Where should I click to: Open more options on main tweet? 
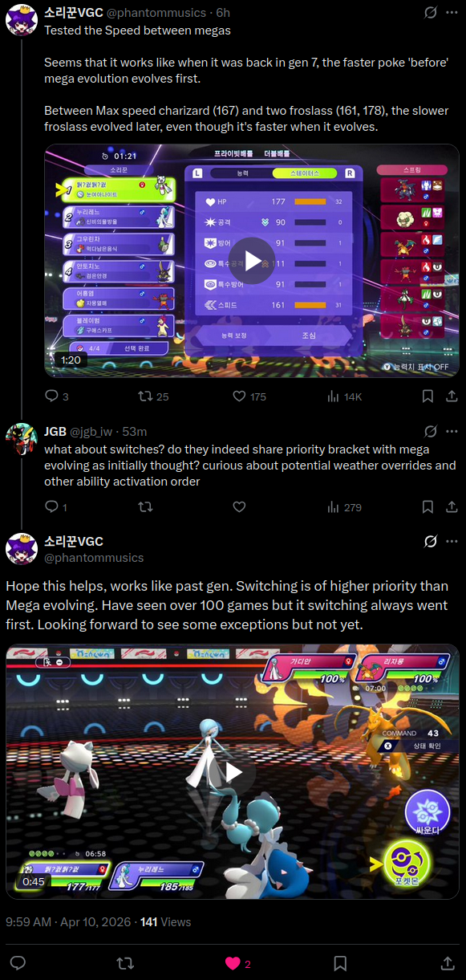[x=453, y=542]
